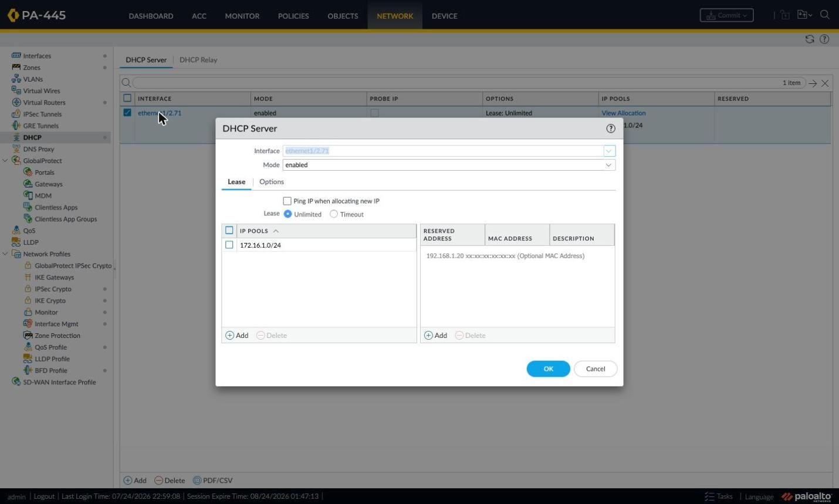Click Language in the status bar
Viewport: 839px width, 504px height.
(759, 496)
